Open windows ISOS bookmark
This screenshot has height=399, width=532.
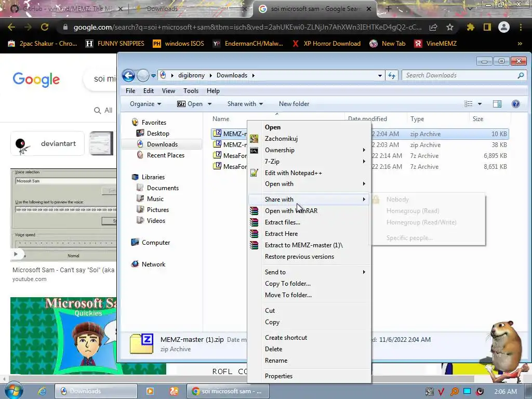point(179,44)
